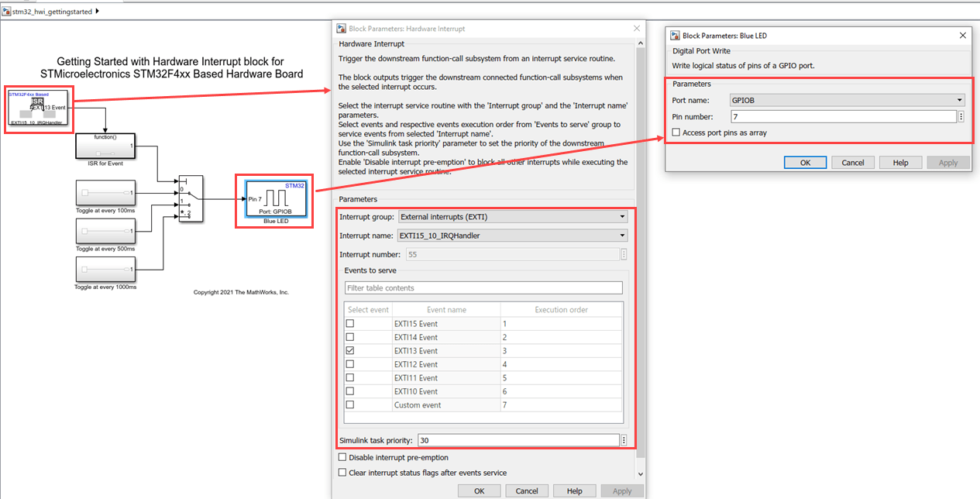Uncheck the EXTI13 Event checkbox
The image size is (980, 499).
(350, 351)
